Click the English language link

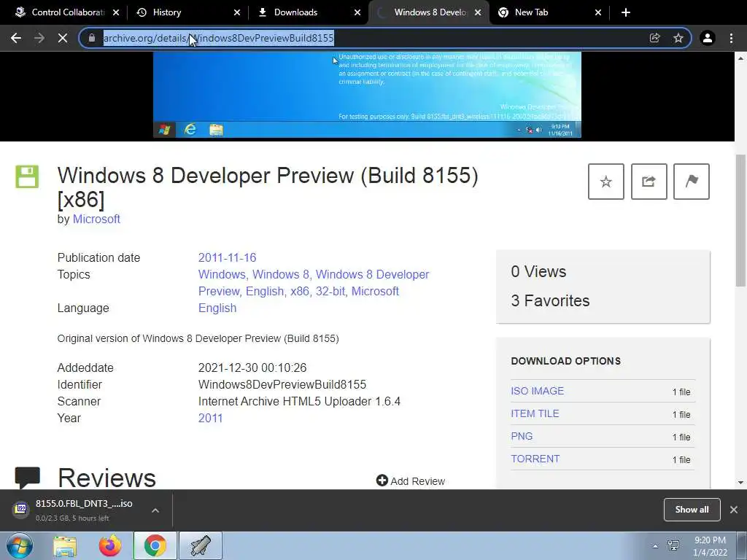217,308
